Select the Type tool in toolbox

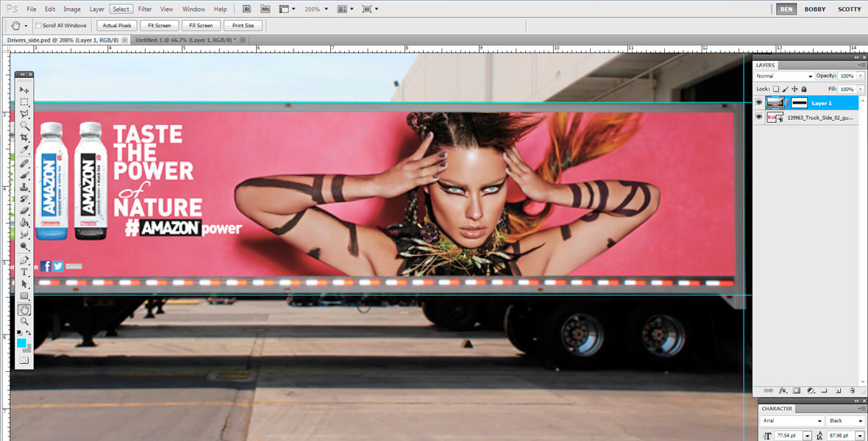coord(24,272)
